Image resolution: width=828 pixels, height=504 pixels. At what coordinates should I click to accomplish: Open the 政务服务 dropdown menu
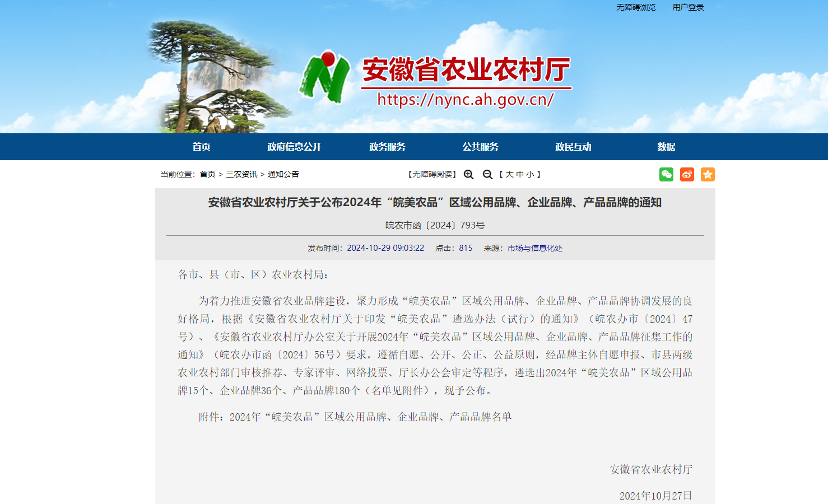388,146
